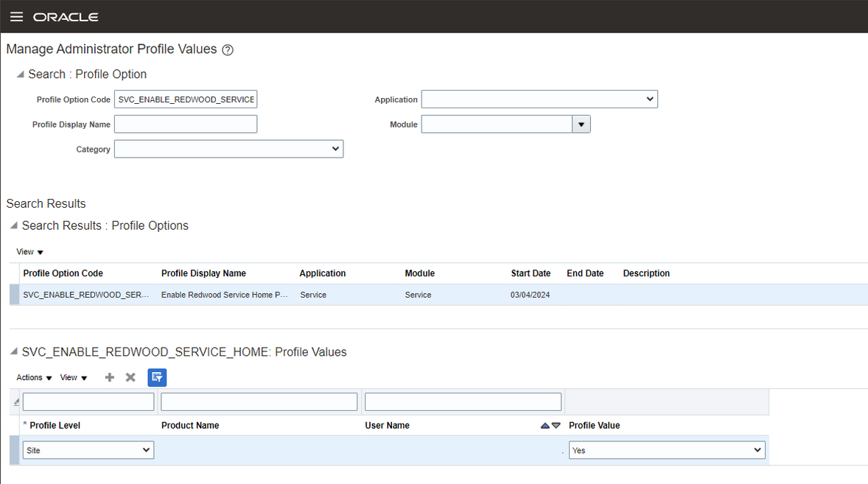Open View menu in Profile Values toolbar
This screenshot has height=484, width=868.
coord(74,377)
